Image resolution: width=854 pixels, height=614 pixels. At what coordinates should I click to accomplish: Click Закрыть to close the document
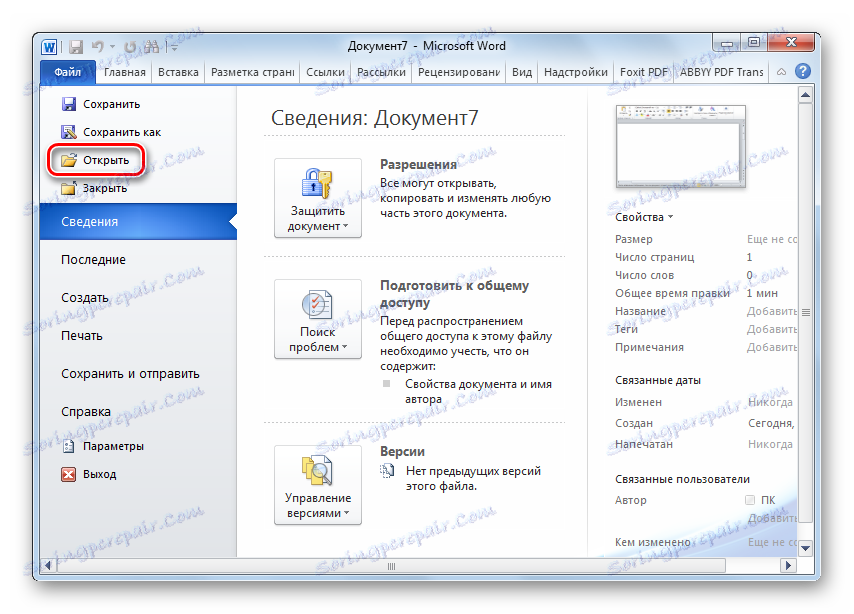(x=94, y=188)
